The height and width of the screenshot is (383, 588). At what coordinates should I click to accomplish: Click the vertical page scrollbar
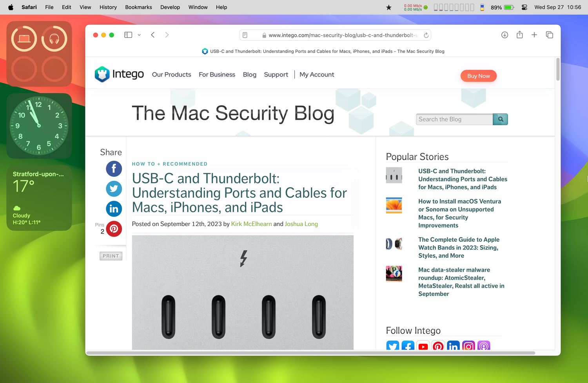pyautogui.click(x=558, y=69)
